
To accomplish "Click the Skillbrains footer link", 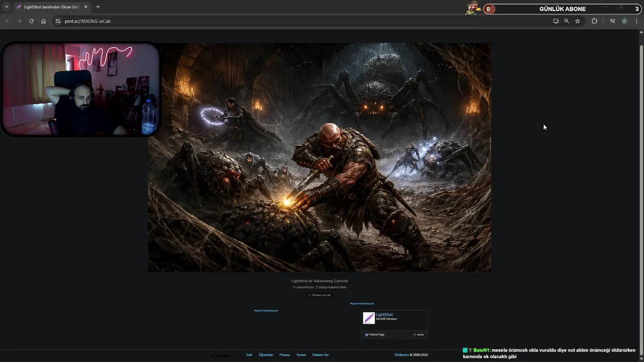I will (x=401, y=355).
